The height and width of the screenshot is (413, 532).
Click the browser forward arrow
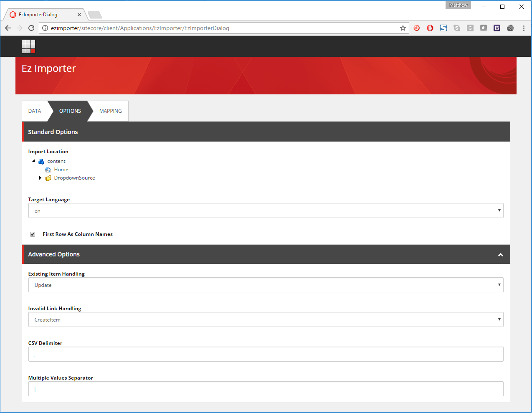point(20,28)
